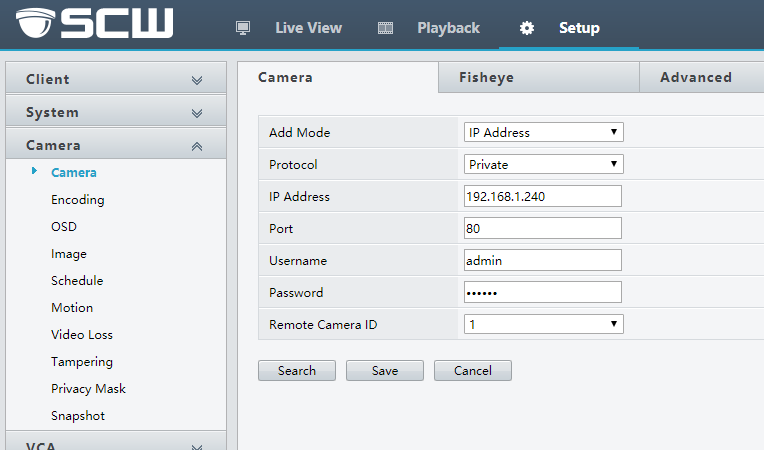This screenshot has height=450, width=764.
Task: Expand the System section in sidebar
Action: coord(113,113)
